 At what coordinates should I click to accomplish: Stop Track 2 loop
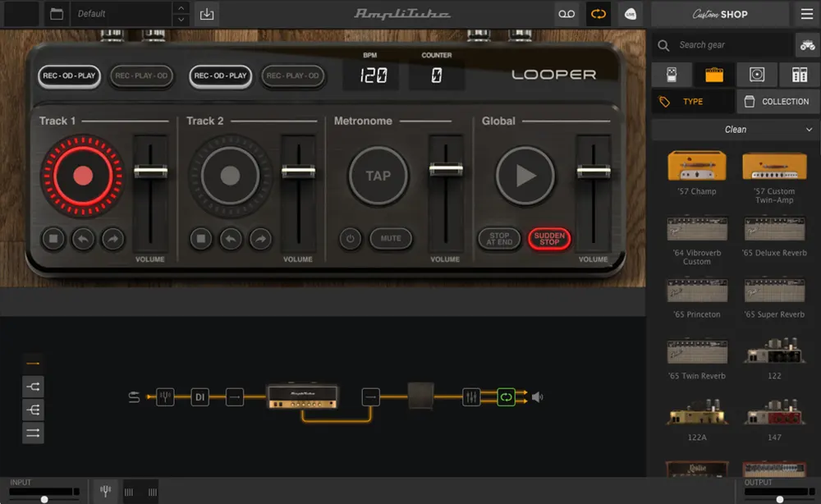click(201, 239)
